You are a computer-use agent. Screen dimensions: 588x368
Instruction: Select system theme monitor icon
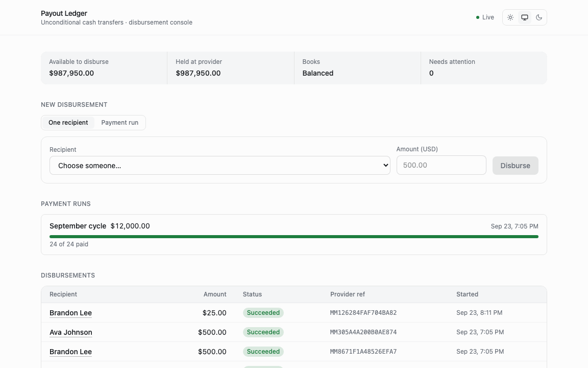point(525,17)
